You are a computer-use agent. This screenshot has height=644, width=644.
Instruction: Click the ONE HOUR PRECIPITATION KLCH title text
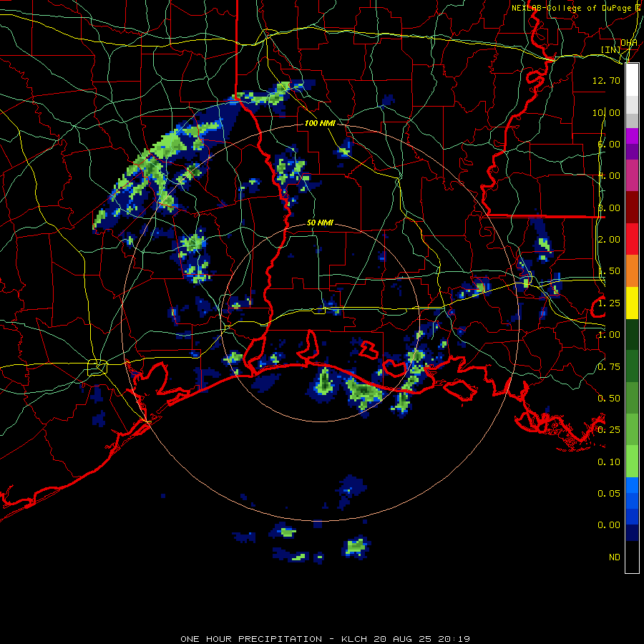325,639
